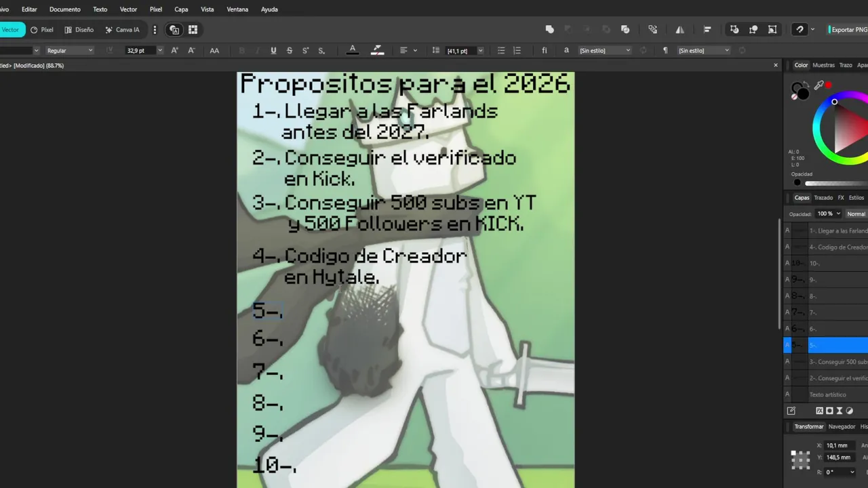This screenshot has height=488, width=868.
Task: Toggle italic formatting
Action: (x=258, y=50)
